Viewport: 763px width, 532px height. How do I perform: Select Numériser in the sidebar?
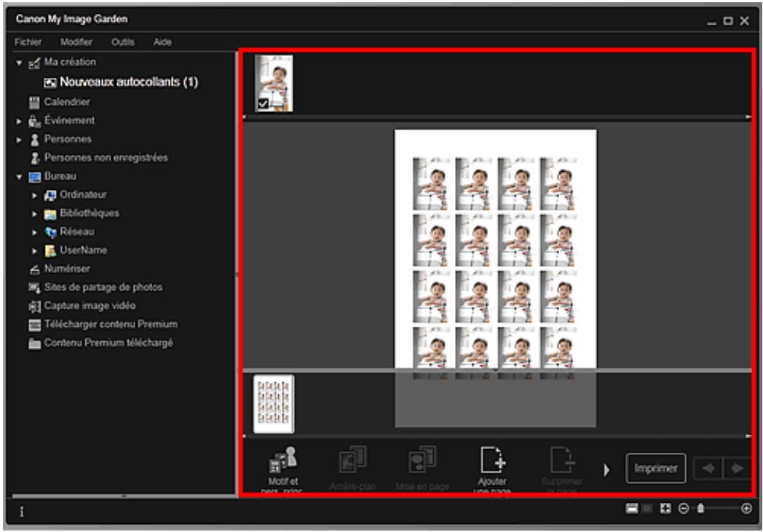[x=67, y=269]
